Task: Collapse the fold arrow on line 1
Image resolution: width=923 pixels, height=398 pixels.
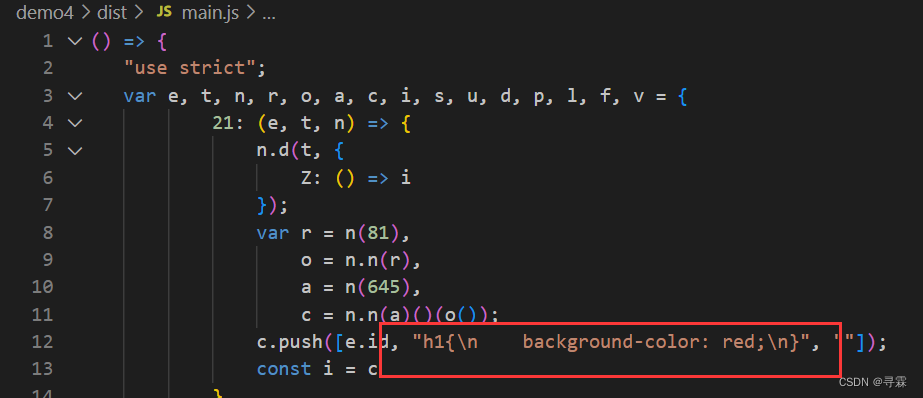Action: (75, 41)
